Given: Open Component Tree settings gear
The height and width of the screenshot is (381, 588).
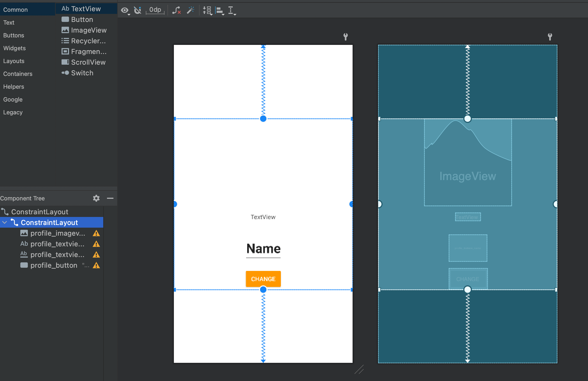Looking at the screenshot, I should pos(96,198).
